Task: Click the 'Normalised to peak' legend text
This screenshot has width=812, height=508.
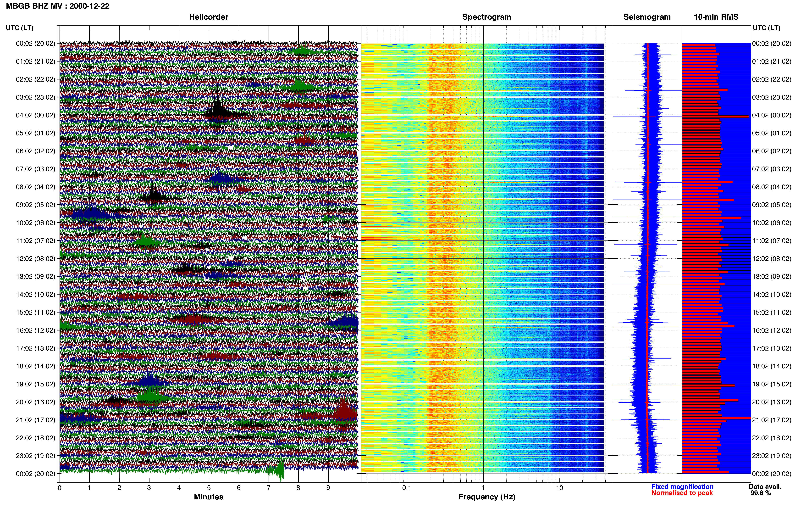Action: click(x=682, y=493)
